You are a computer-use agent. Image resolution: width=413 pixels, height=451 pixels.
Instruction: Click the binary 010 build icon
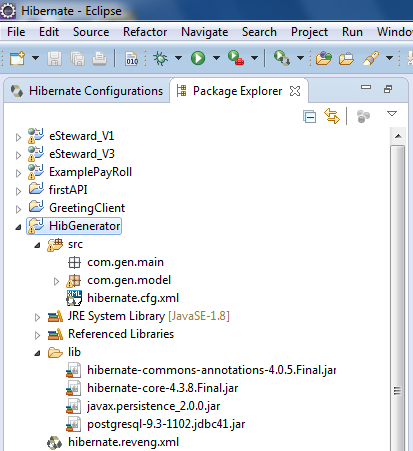tap(132, 58)
